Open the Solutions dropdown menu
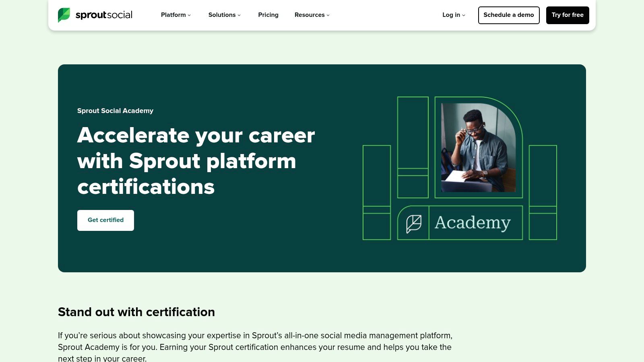 tap(225, 15)
